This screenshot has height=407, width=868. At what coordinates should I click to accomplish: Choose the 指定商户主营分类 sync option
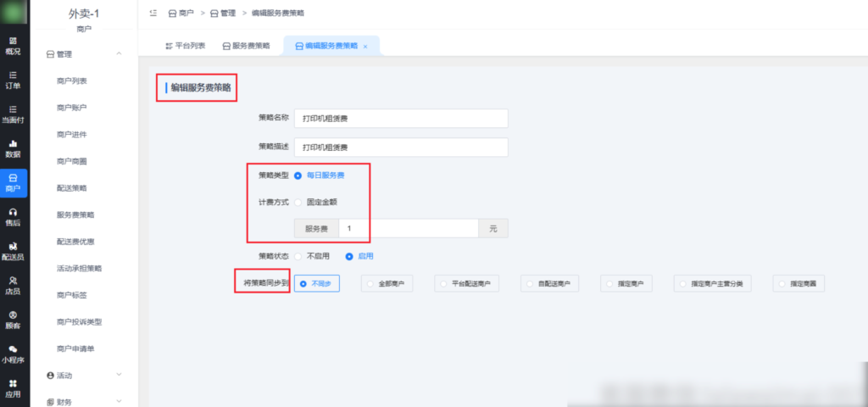click(x=712, y=283)
